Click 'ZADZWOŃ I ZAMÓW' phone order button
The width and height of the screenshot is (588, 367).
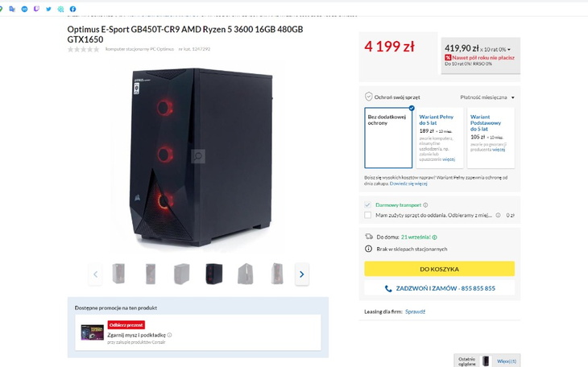[439, 288]
